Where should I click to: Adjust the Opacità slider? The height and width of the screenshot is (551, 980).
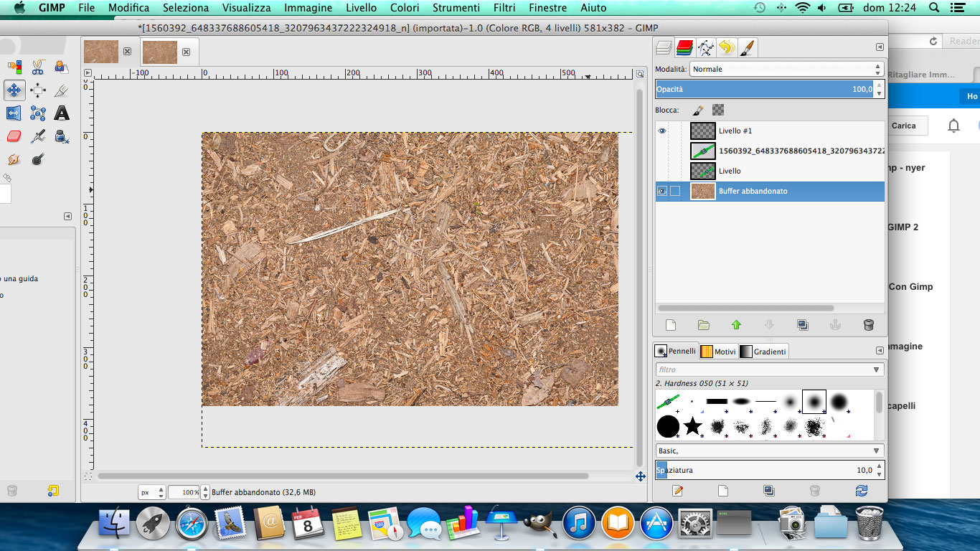770,90
